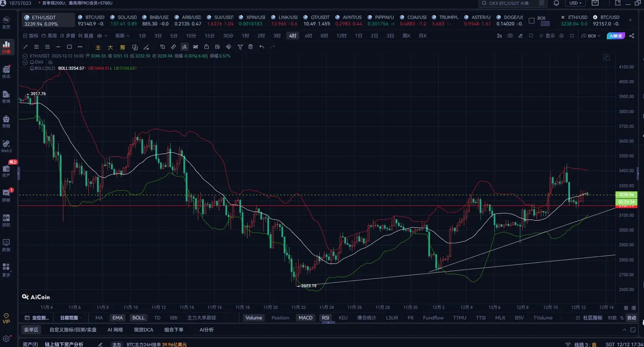Image resolution: width=644 pixels, height=347 pixels.
Task: Open the 快讯 news flash sidebar icon
Action: point(6,72)
